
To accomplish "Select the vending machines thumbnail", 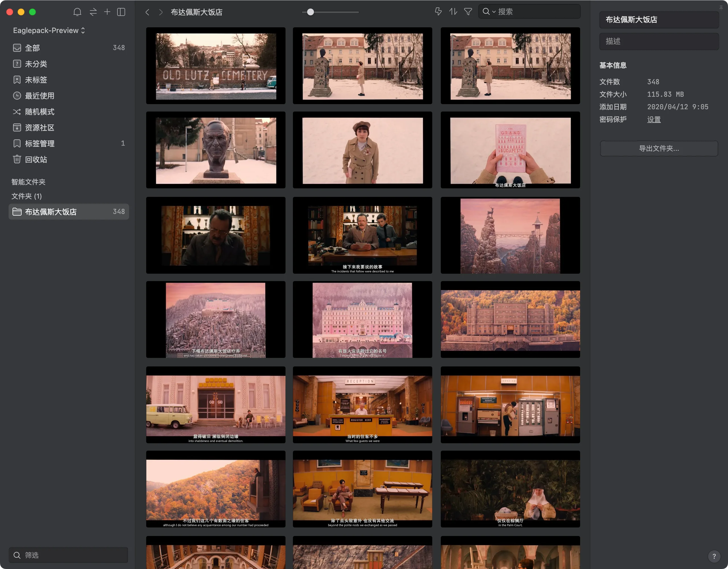I will tap(510, 405).
